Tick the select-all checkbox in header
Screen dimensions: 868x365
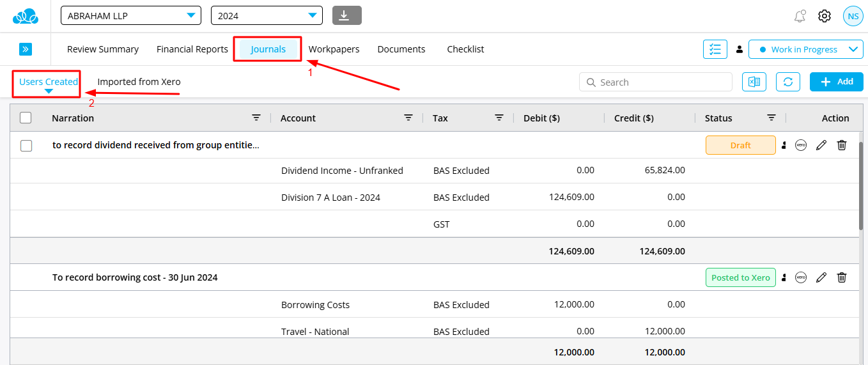[x=26, y=118]
